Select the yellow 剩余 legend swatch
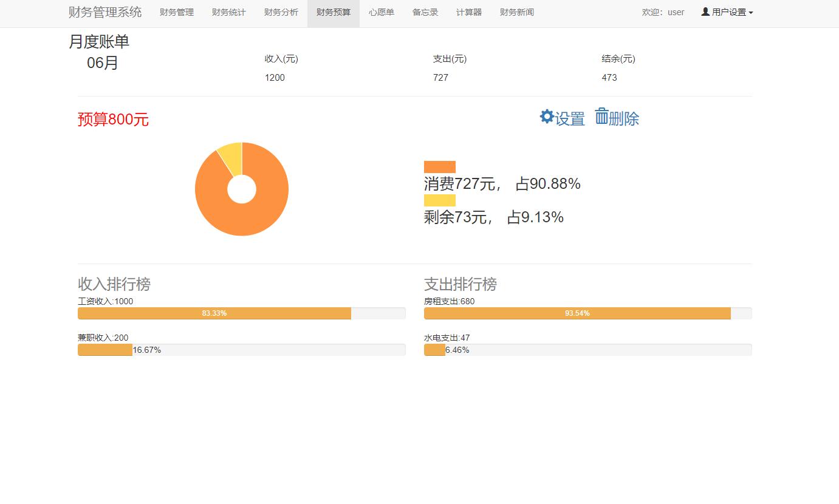 coord(439,200)
